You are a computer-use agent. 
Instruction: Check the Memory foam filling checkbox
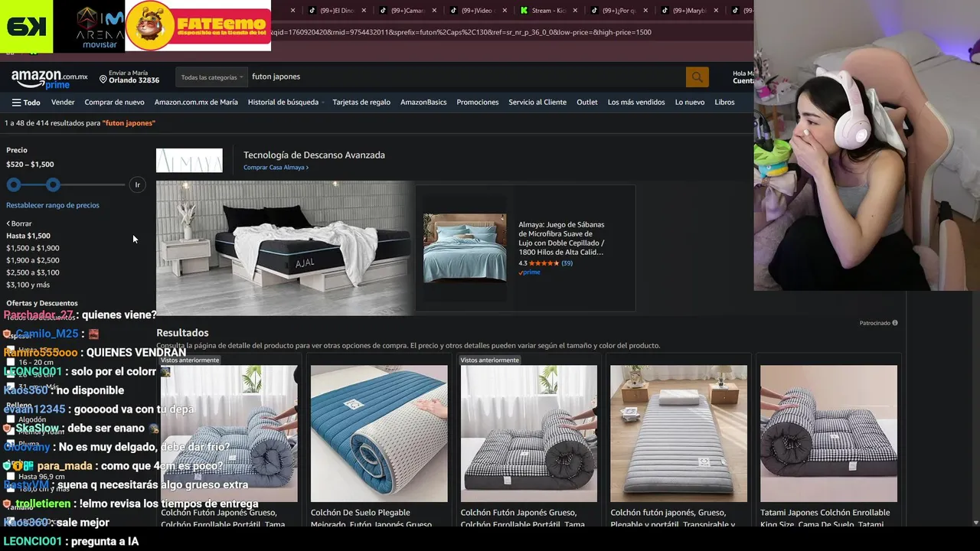[11, 432]
